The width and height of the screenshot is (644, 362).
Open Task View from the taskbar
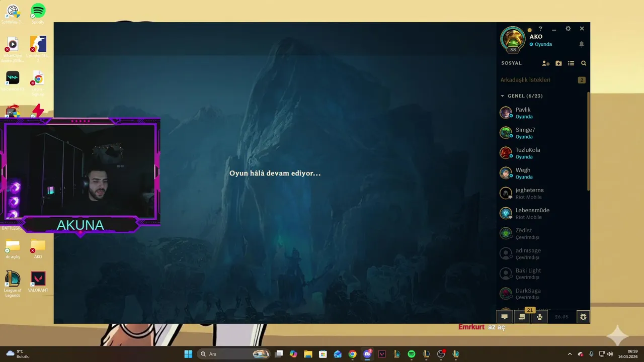click(279, 354)
